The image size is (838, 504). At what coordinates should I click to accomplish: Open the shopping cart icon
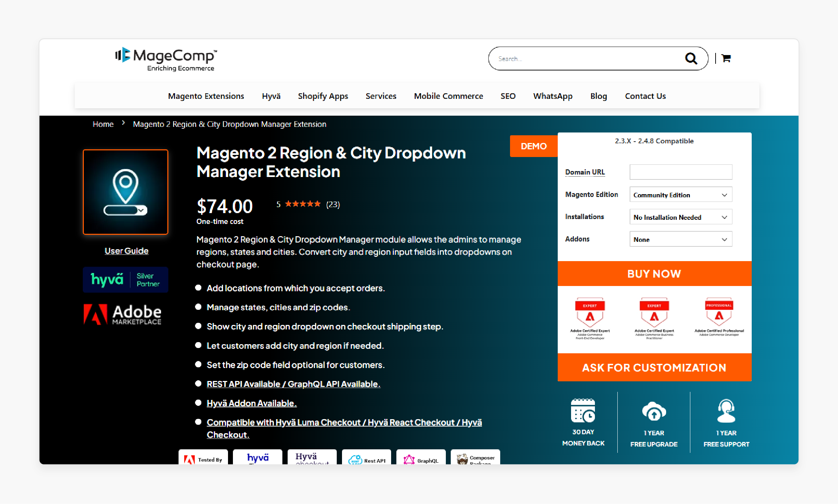(726, 58)
